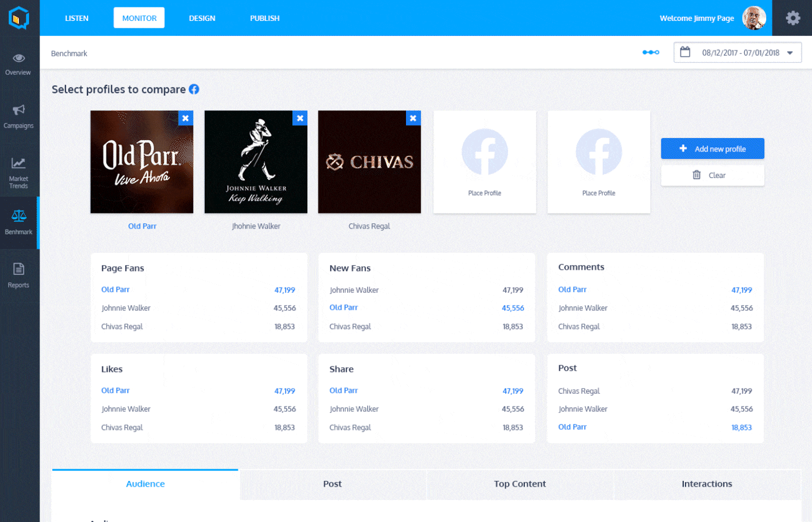Click Johnnie Walker row in Page Fans
This screenshot has height=522, width=812.
click(198, 308)
